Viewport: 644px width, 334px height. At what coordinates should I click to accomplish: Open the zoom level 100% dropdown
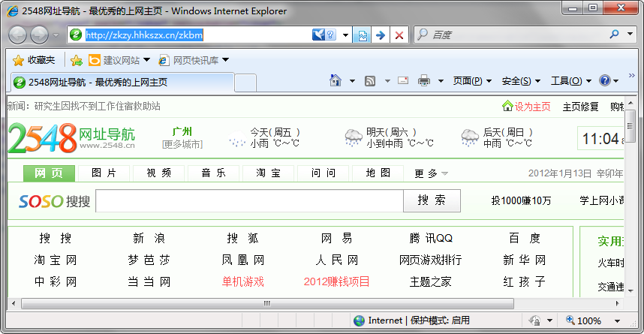coord(588,320)
